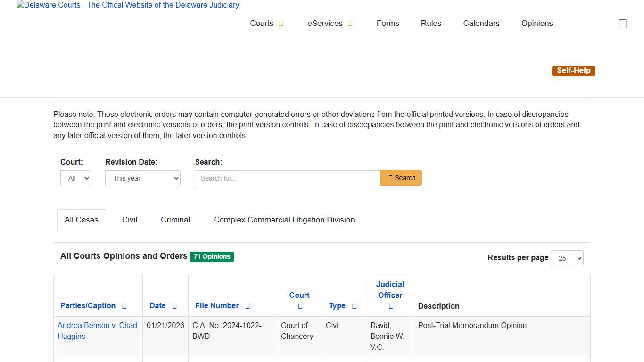The width and height of the screenshot is (644, 362).
Task: Click the icon at top-right of navigation bar
Action: 622,24
